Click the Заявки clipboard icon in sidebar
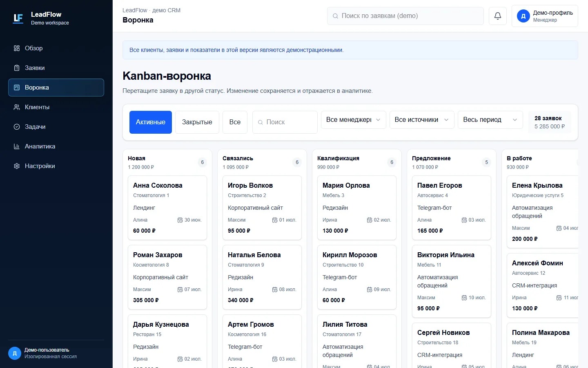The width and height of the screenshot is (588, 368). 17,68
